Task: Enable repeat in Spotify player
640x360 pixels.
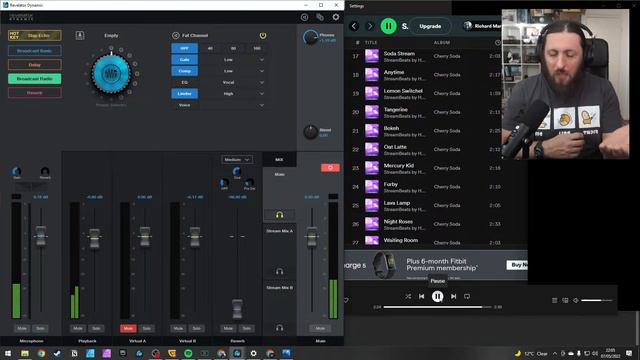Action: [x=467, y=296]
